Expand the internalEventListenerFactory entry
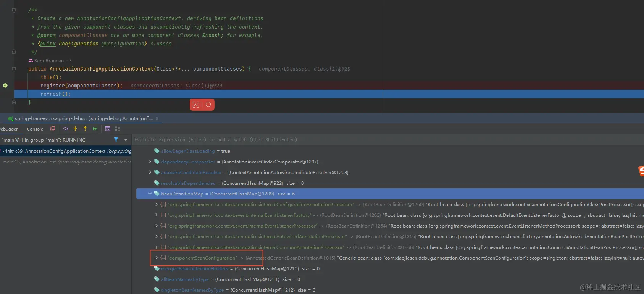This screenshot has width=644, height=294. coord(157,215)
